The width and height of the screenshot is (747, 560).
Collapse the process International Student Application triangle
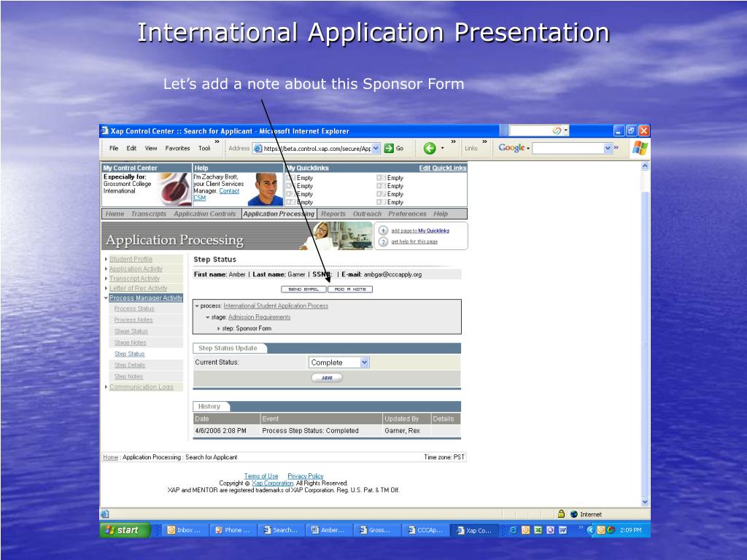click(197, 306)
